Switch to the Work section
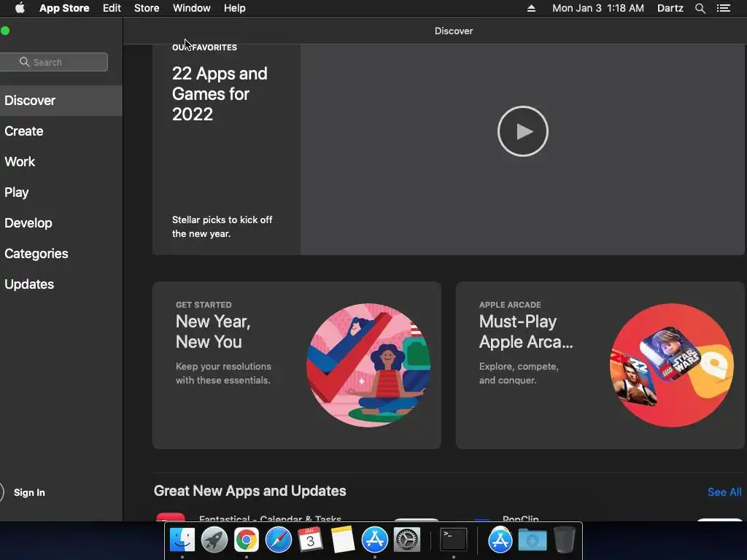Image resolution: width=747 pixels, height=560 pixels. coord(61,161)
